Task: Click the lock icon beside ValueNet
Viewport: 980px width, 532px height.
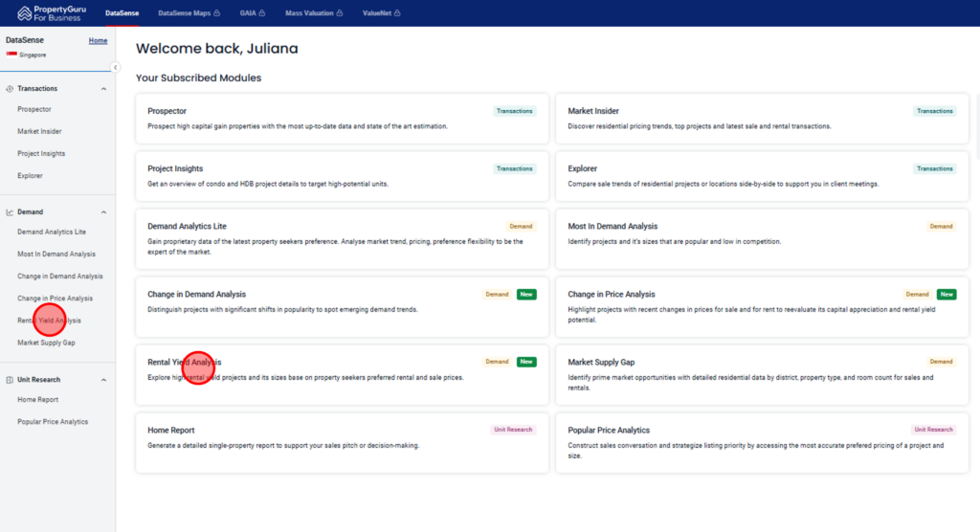Action: click(397, 13)
